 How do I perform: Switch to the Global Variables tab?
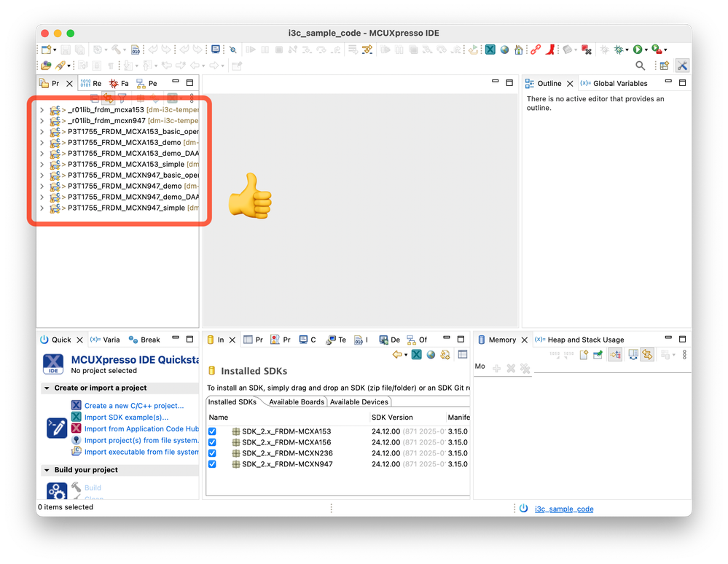614,84
